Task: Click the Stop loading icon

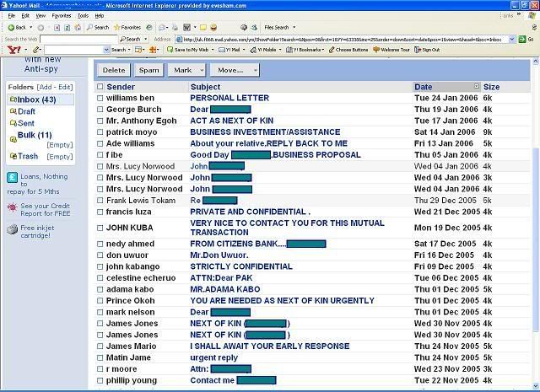Action: click(x=57, y=28)
